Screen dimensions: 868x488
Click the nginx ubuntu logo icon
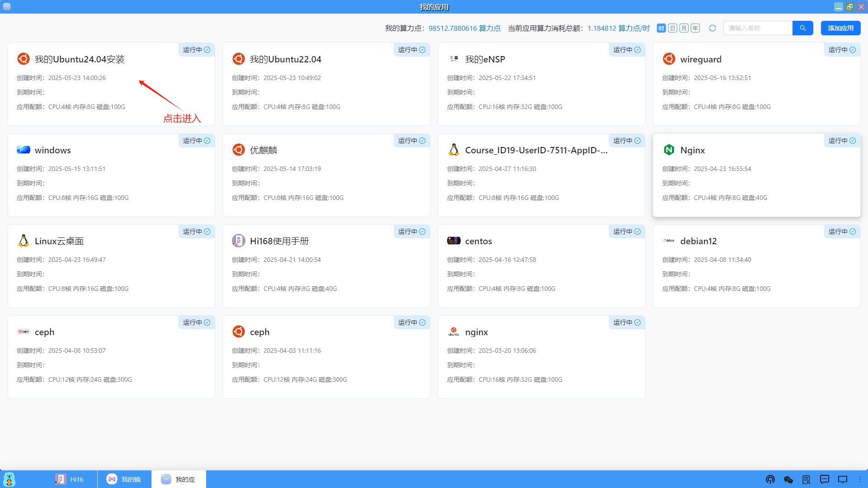coord(454,332)
